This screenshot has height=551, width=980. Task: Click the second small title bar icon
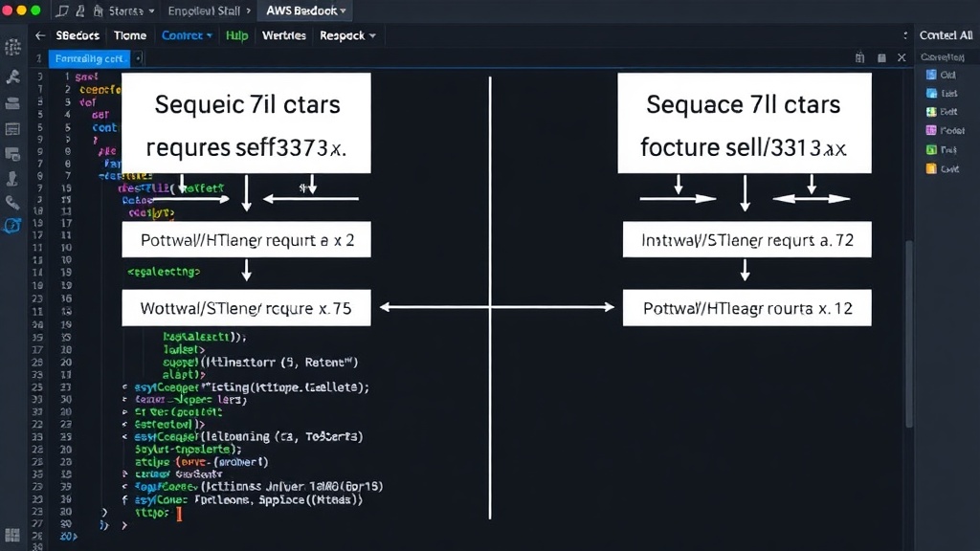click(80, 11)
